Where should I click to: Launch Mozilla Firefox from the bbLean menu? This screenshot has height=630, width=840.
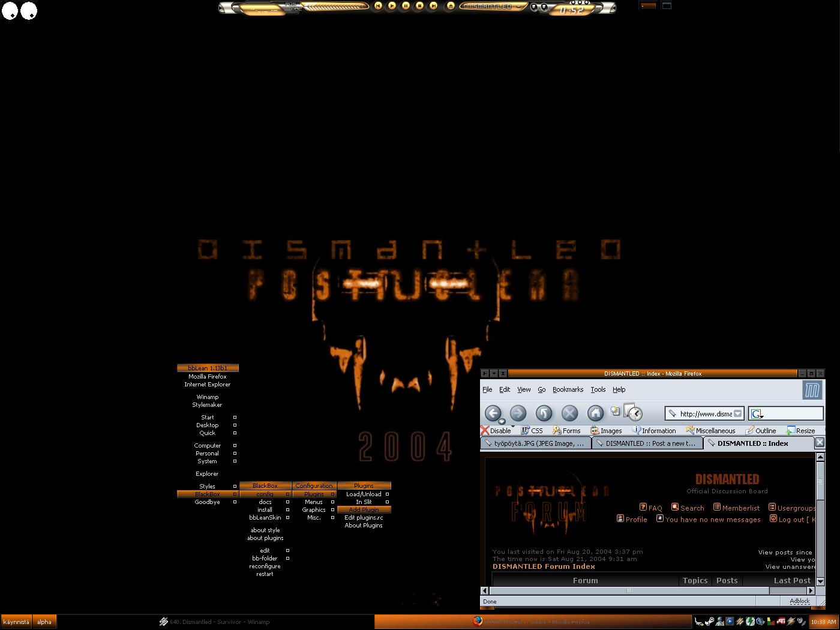click(208, 377)
